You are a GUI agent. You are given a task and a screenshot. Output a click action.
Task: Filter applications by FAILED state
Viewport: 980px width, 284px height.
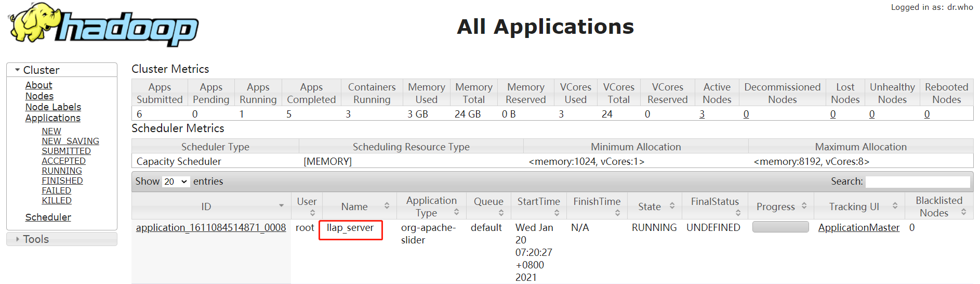[56, 191]
